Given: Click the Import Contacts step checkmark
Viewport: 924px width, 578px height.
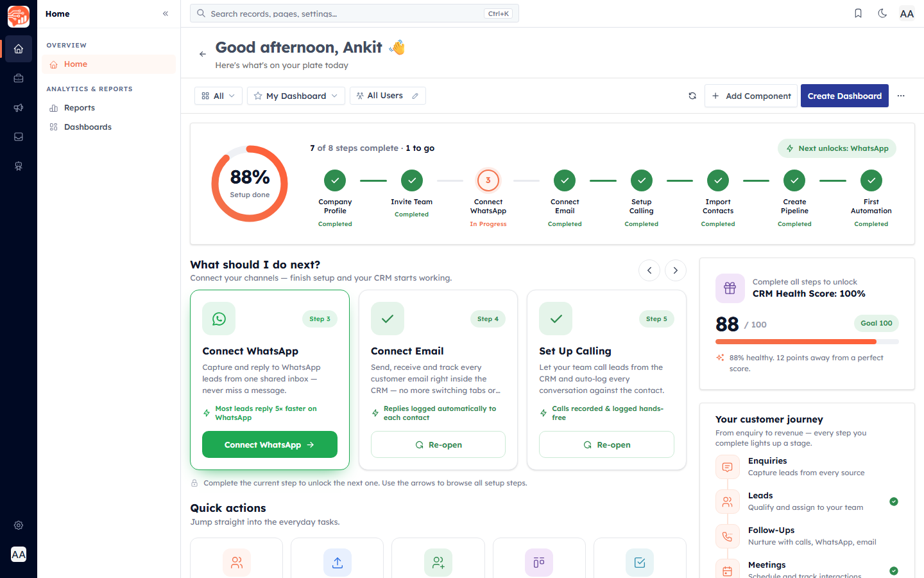Looking at the screenshot, I should click(718, 180).
